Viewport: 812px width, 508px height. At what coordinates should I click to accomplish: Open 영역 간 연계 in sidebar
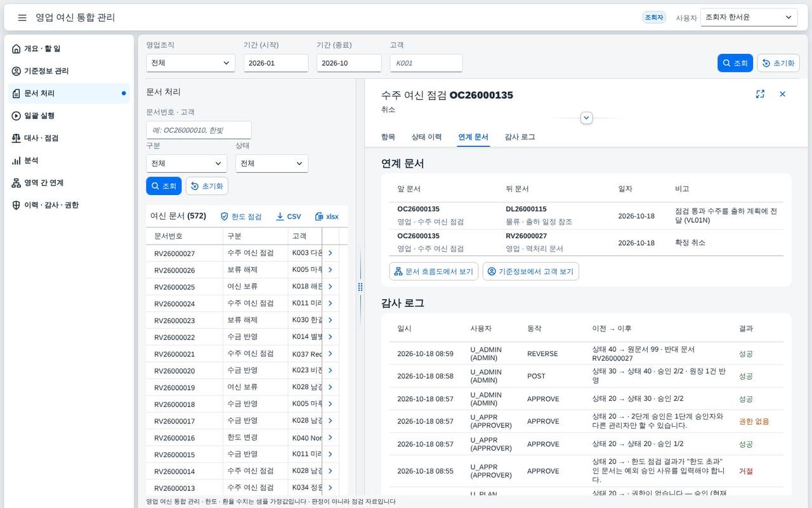69,183
